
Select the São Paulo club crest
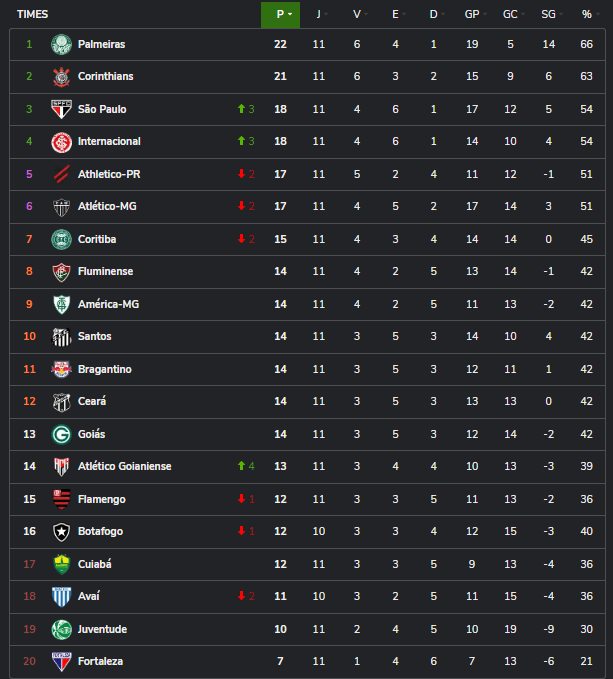pyautogui.click(x=62, y=109)
